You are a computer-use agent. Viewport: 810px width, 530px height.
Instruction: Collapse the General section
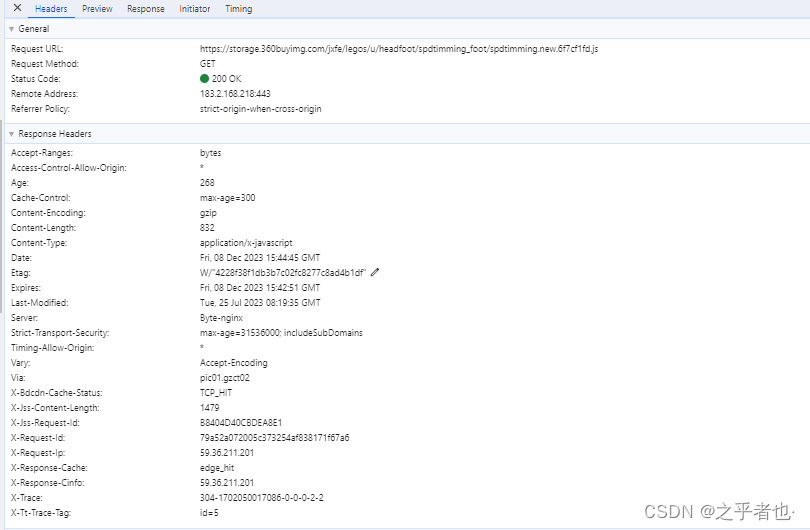pos(11,29)
